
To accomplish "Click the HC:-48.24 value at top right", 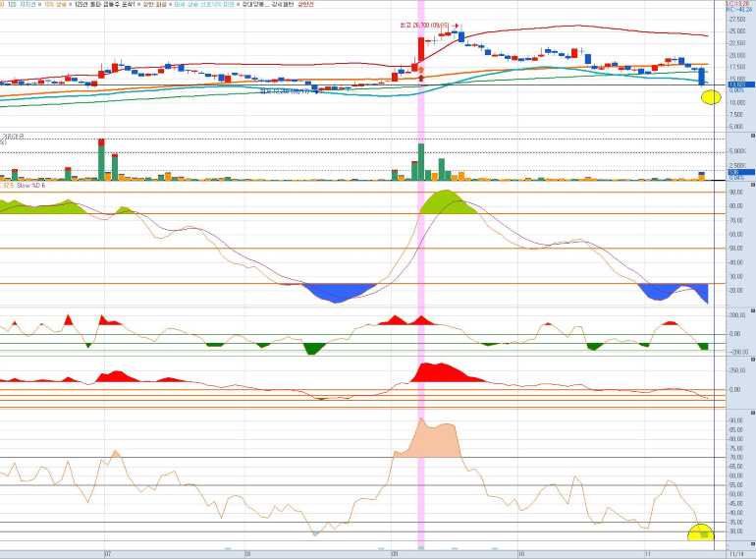I will pyautogui.click(x=739, y=9).
